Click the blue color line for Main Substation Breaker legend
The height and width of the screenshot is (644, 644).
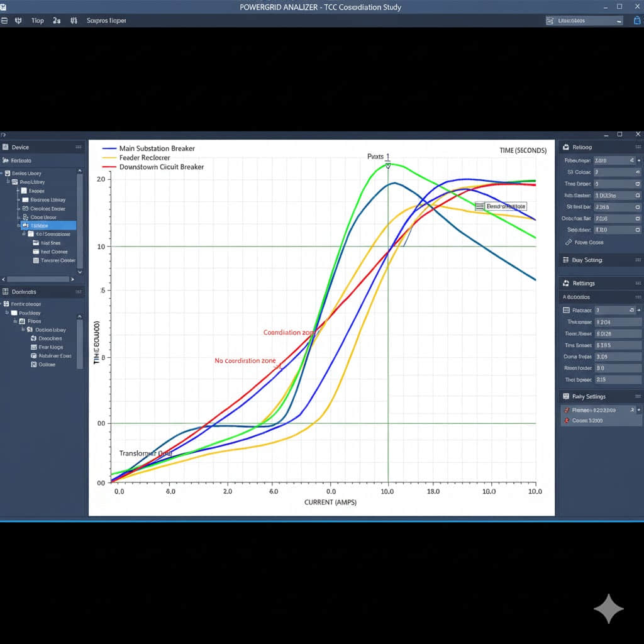(108, 148)
